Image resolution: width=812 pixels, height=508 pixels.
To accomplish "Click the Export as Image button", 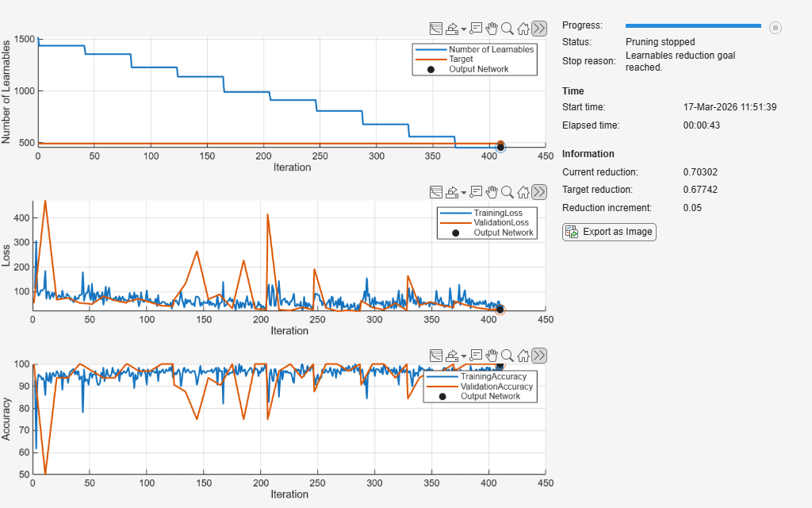I will (609, 232).
